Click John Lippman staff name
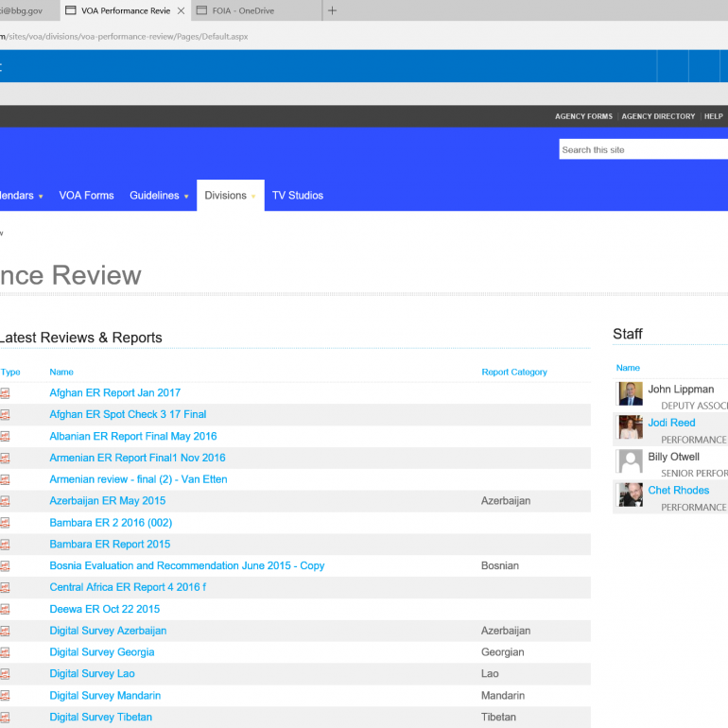Viewport: 728px width, 728px height. [681, 390]
